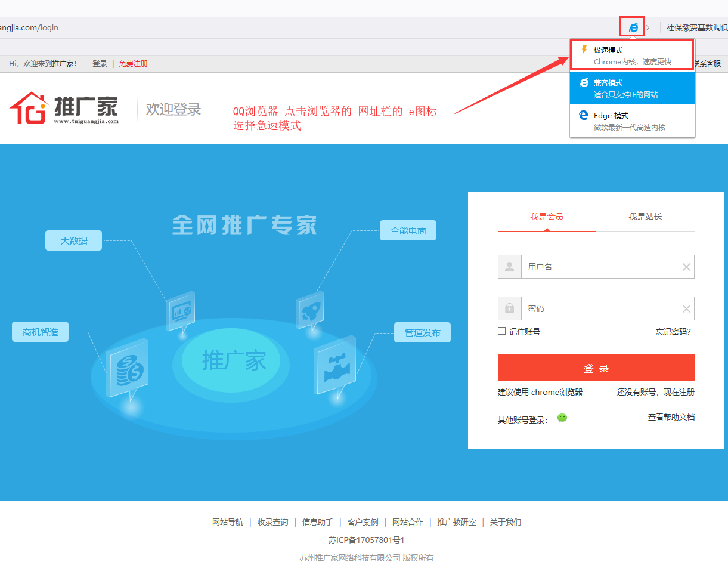Open 收录查询 footer link
Viewport: 728px width, 568px height.
[272, 522]
